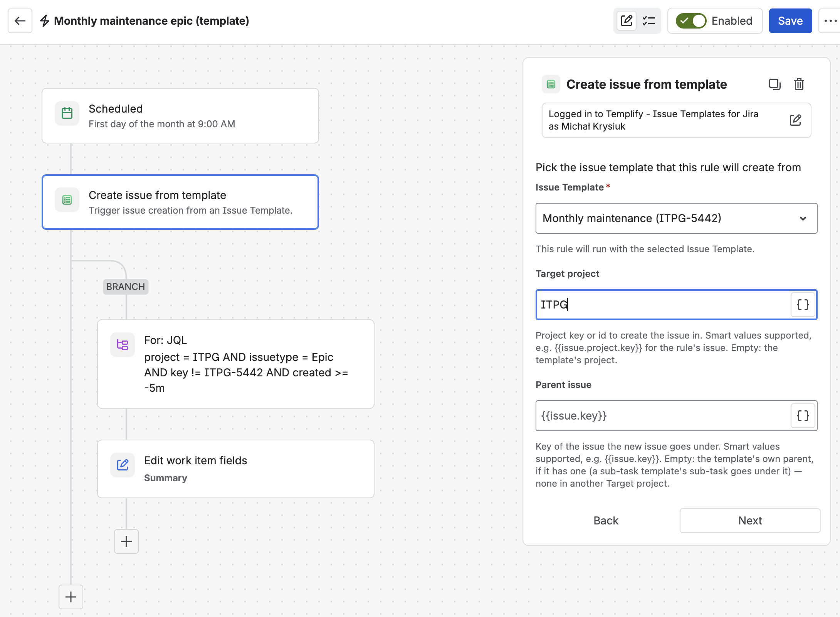Click the Target project label
This screenshot has width=840, height=617.
pos(567,274)
